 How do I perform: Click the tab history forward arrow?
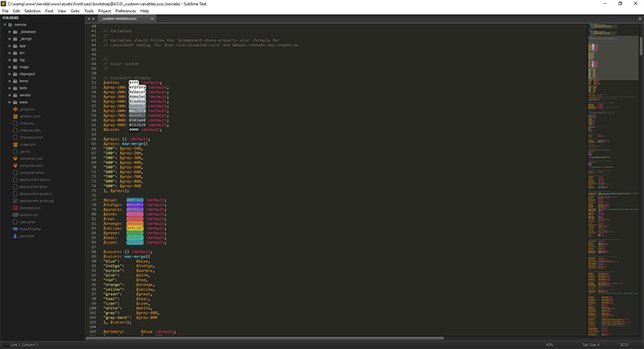pos(94,19)
